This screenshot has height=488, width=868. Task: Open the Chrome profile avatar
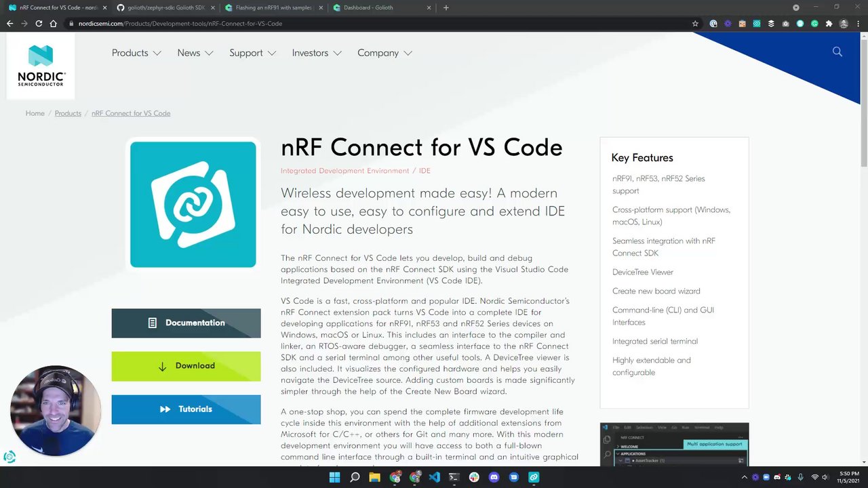coord(844,23)
